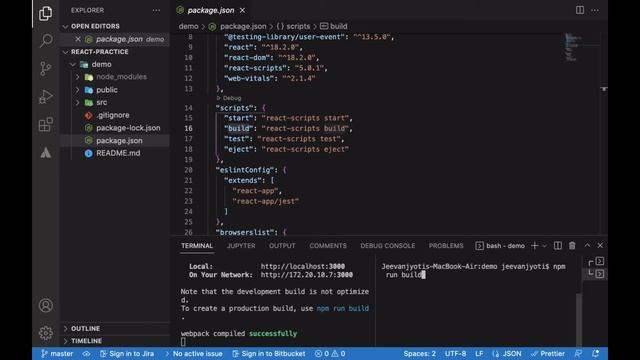Click the package.json editor tab
This screenshot has height=360, width=640.
coord(211,10)
